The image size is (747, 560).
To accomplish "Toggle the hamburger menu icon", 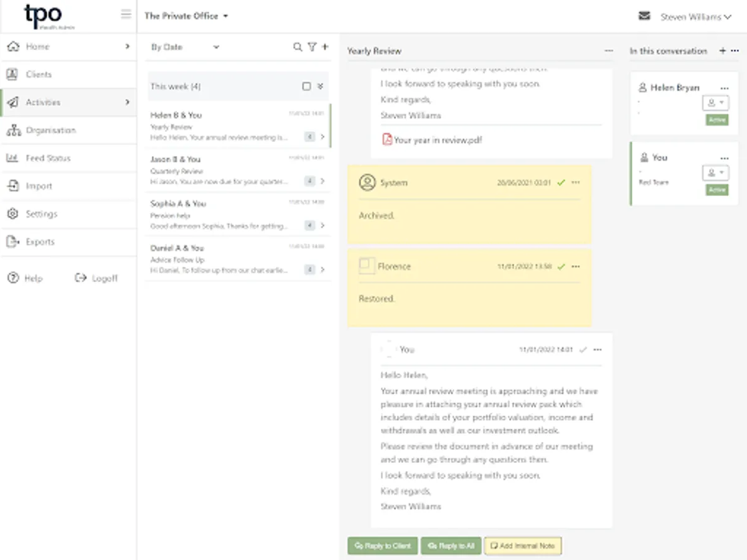I will click(x=126, y=14).
